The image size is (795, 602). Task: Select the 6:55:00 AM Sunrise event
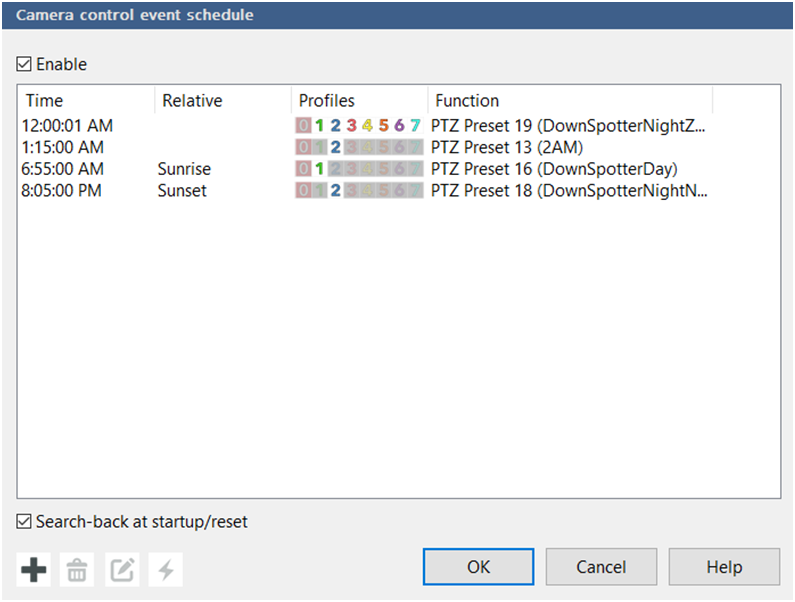62,169
